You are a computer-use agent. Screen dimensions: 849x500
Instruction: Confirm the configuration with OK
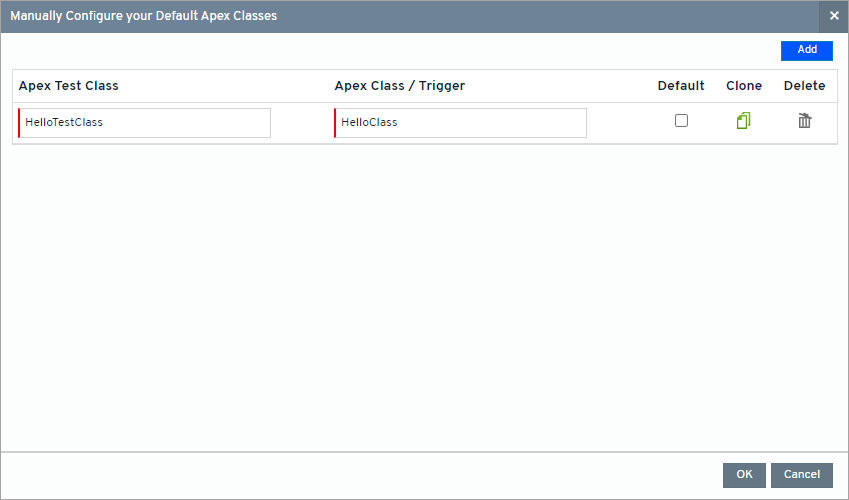pos(744,475)
